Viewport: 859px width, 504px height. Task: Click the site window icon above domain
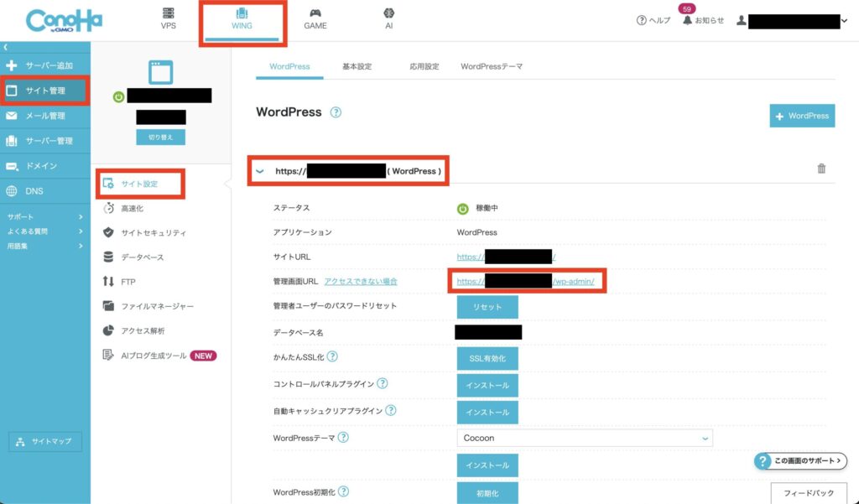click(160, 72)
